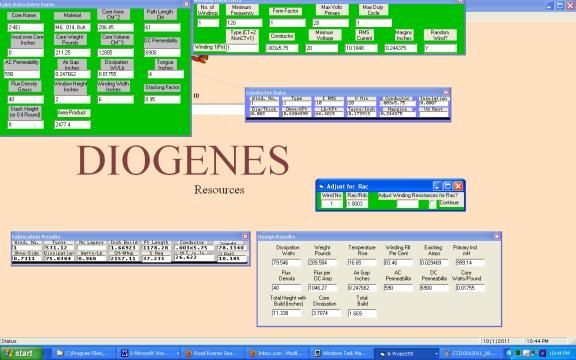Click the Stack Height input field

pos(25,125)
